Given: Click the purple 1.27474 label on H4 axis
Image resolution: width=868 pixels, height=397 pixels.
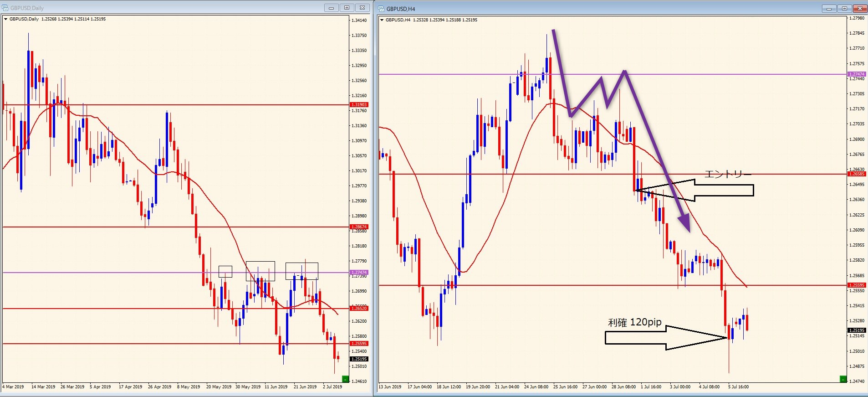Looking at the screenshot, I should (857, 74).
